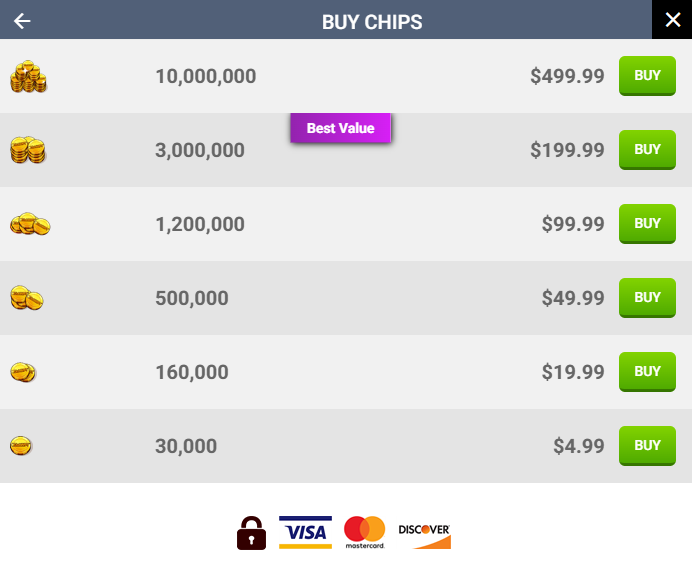This screenshot has height=561, width=692.
Task: Click the 10,000,000 chips coin stack icon
Action: (29, 77)
